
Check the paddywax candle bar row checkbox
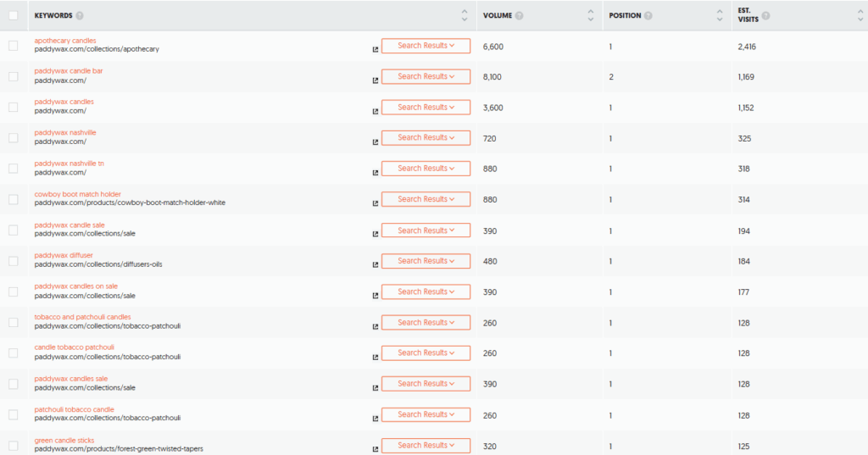[x=14, y=76]
